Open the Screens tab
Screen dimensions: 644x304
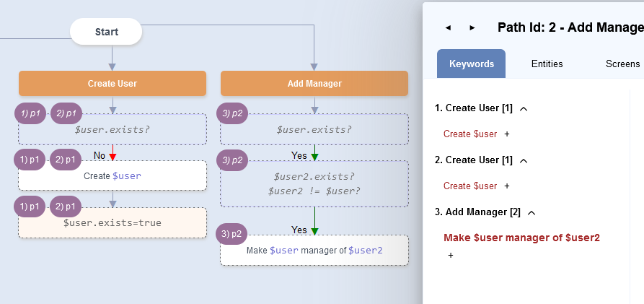pyautogui.click(x=622, y=64)
